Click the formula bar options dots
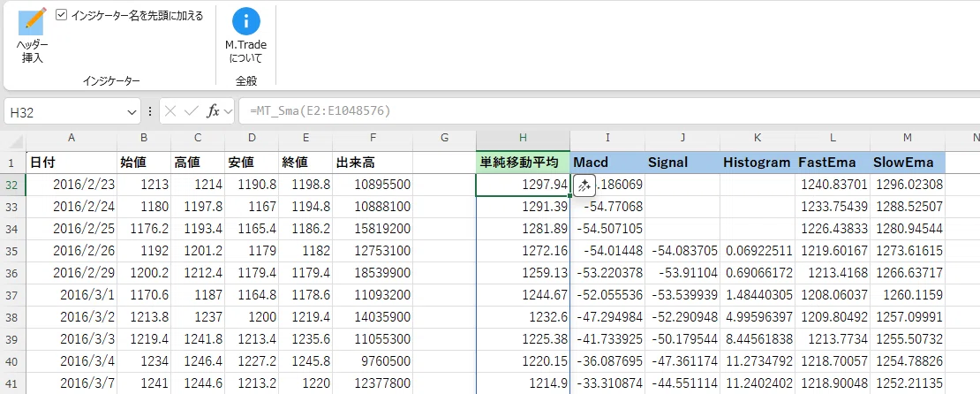The height and width of the screenshot is (394, 980). pyautogui.click(x=149, y=112)
